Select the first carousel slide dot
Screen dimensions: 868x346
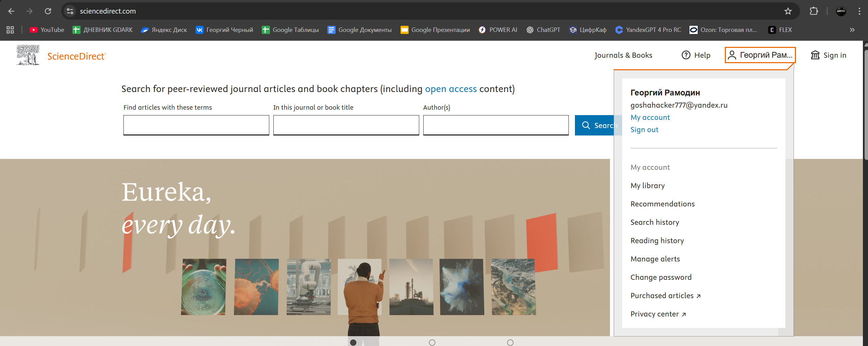[x=353, y=342]
